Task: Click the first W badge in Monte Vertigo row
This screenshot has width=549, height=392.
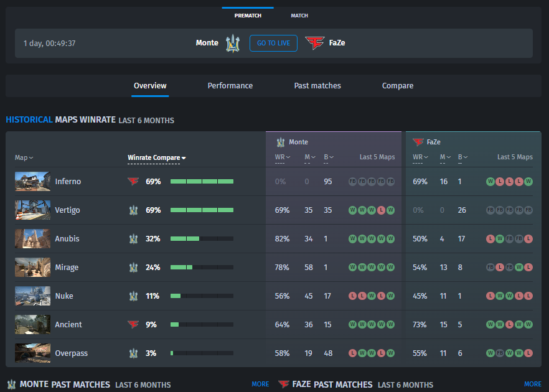Action: 352,210
